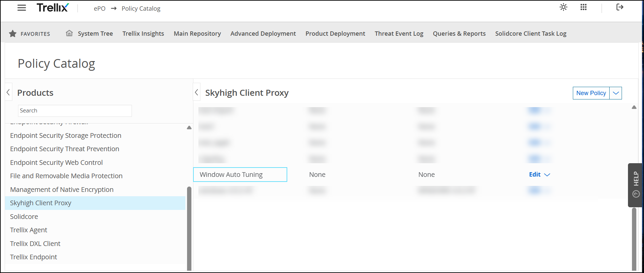Screen dimensions: 644x273
Task: Click in the Products search field
Action: [75, 111]
